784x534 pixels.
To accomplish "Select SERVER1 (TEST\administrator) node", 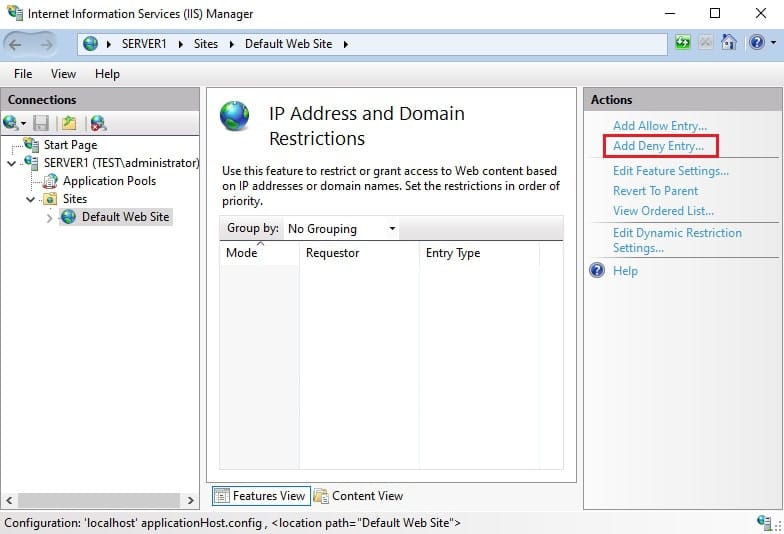I will tap(122, 163).
